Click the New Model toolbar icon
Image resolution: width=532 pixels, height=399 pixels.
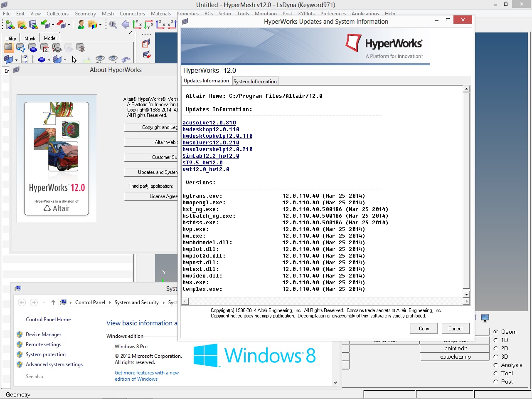point(10,25)
